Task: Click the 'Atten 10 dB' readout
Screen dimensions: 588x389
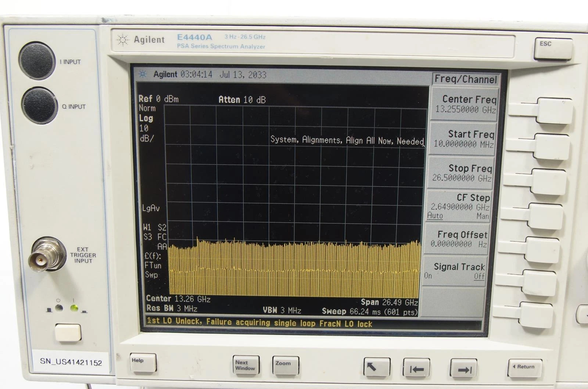Action: pos(242,100)
